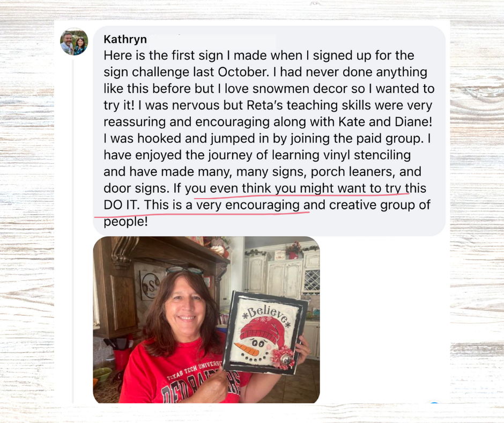Screen dimensions: 504x423
Task: Click the bell ornament on the sign corner
Action: click(x=286, y=360)
